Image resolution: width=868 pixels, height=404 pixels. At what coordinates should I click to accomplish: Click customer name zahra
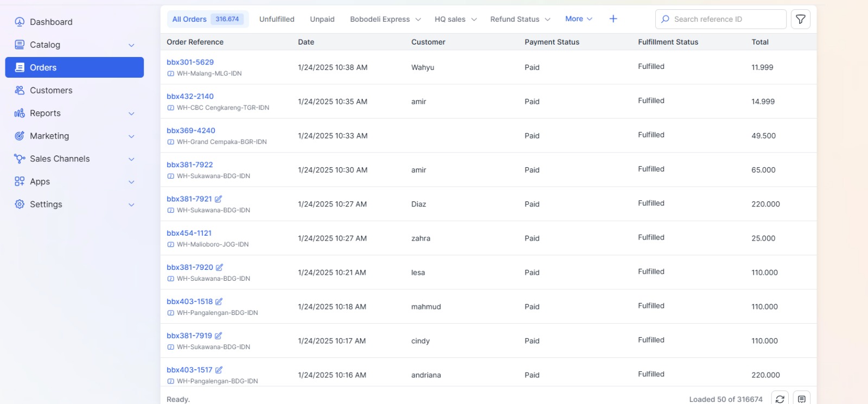(420, 238)
